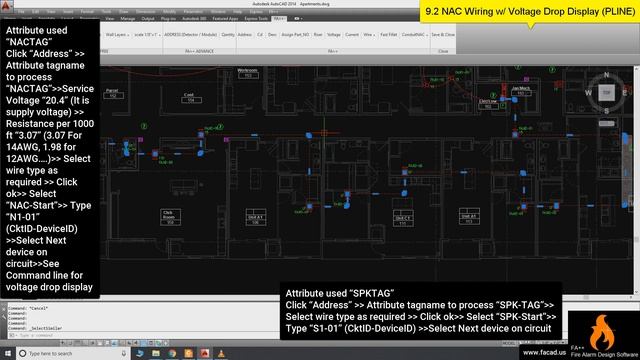
Task: Select the Workroom room tag in drawing
Action: [x=248, y=73]
